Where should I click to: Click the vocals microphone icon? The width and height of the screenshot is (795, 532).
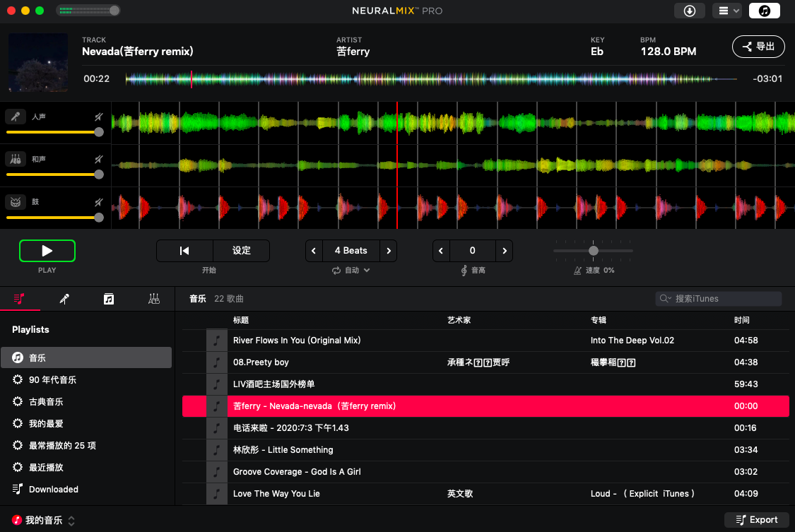[16, 117]
